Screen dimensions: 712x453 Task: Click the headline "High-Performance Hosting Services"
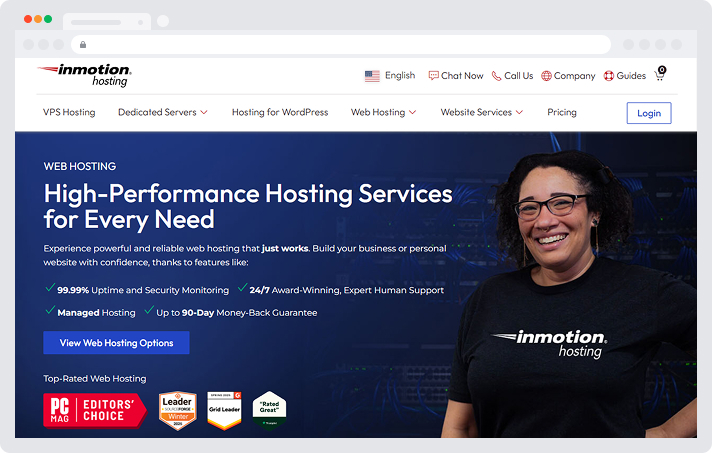tap(248, 194)
